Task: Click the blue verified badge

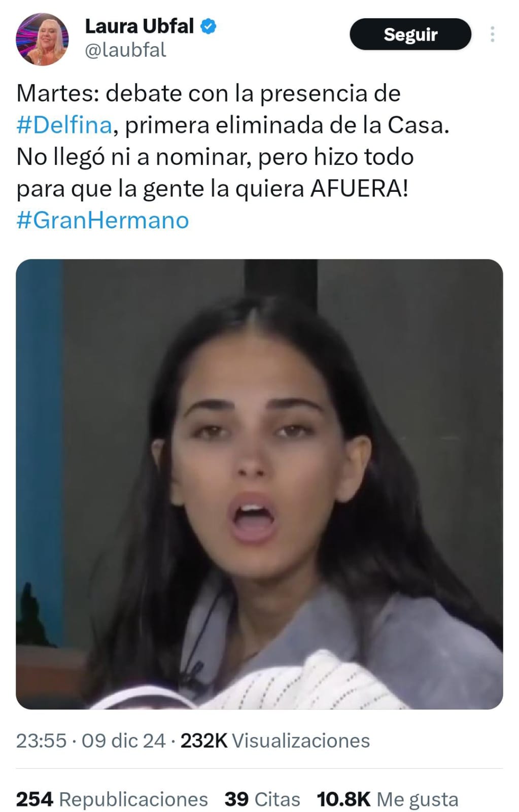Action: (209, 26)
